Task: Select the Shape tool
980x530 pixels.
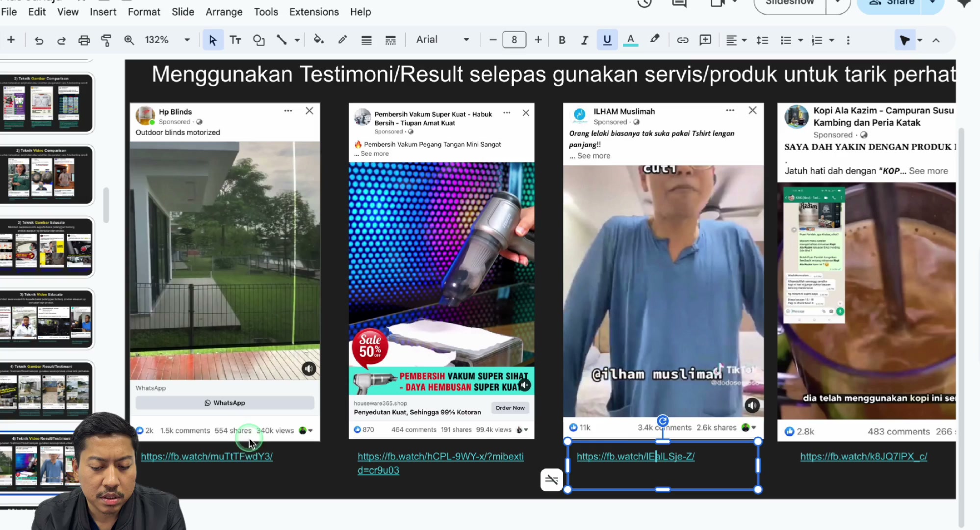Action: point(258,40)
